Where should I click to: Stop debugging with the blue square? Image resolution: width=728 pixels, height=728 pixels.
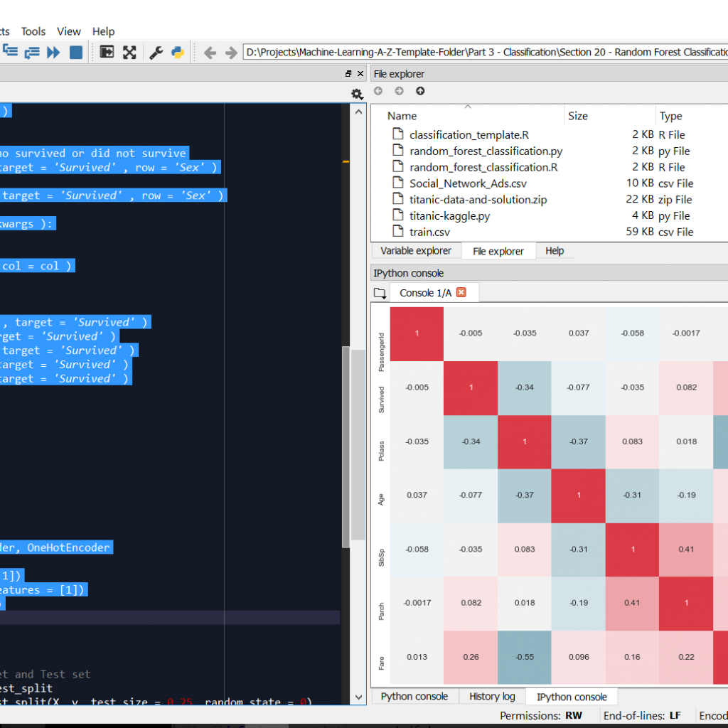pyautogui.click(x=75, y=51)
